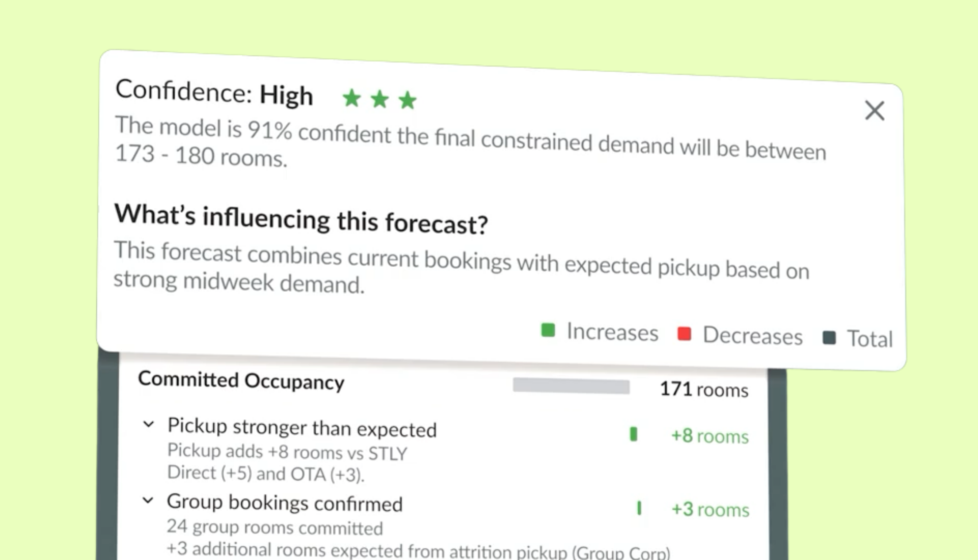The width and height of the screenshot is (978, 560).
Task: Select the +8 rooms value
Action: click(x=710, y=436)
